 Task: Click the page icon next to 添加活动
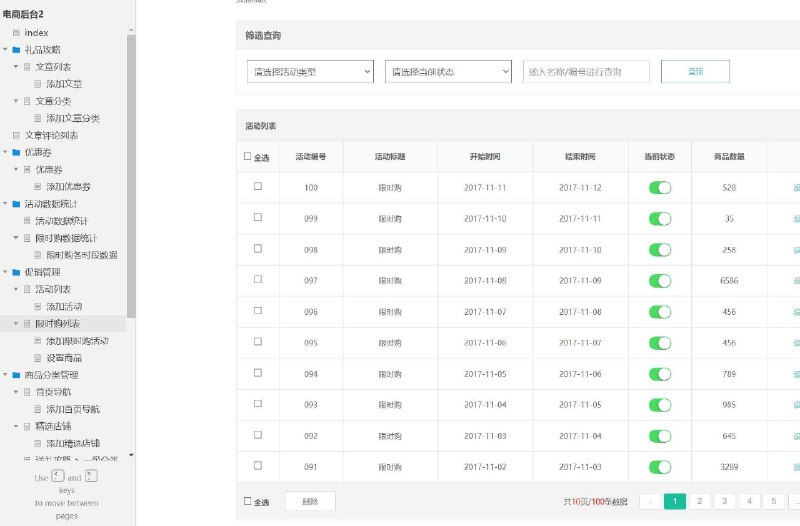coord(38,307)
